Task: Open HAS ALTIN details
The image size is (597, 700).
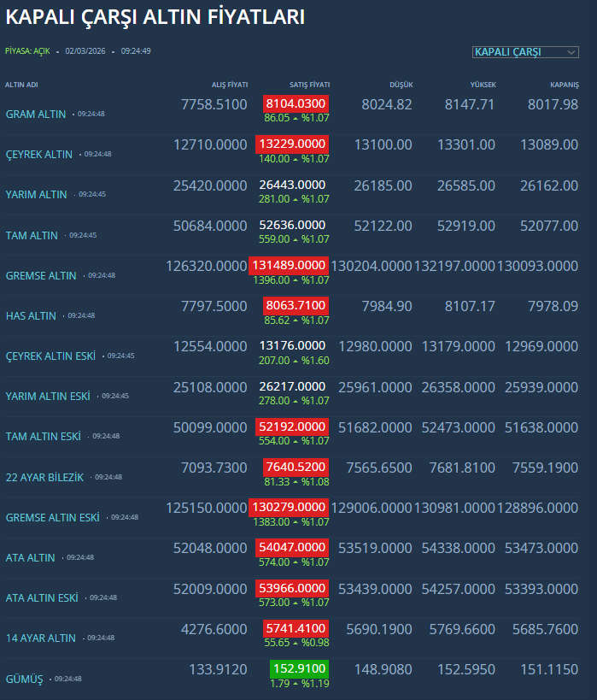Action: pyautogui.click(x=31, y=316)
